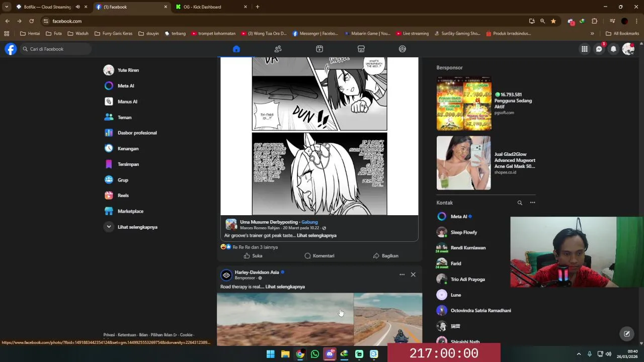Open Discord from the taskbar
644x362 pixels.
330,354
